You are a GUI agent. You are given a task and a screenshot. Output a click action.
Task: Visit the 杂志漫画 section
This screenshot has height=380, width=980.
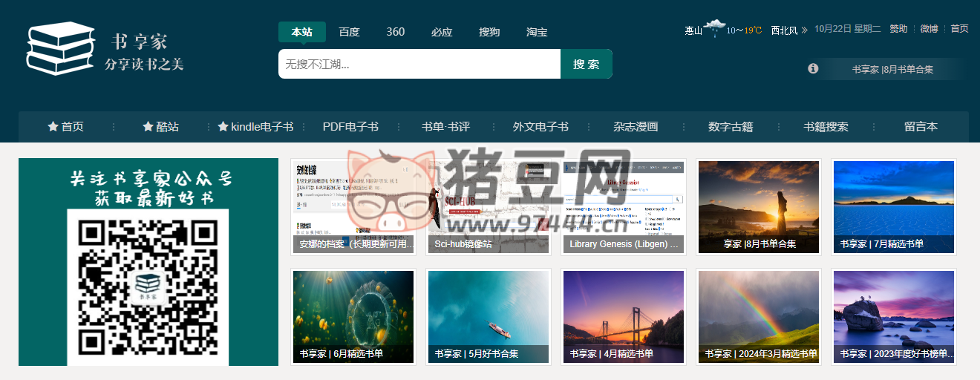tap(636, 127)
